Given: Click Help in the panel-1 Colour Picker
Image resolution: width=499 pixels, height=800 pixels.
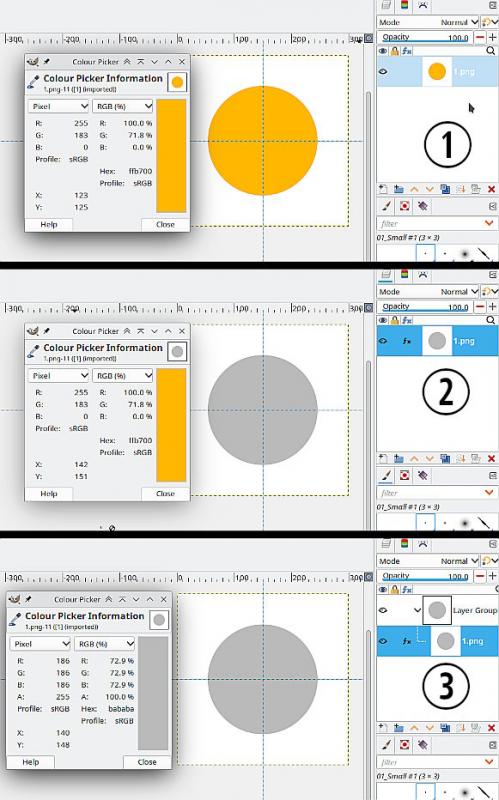Looking at the screenshot, I should coord(49,224).
